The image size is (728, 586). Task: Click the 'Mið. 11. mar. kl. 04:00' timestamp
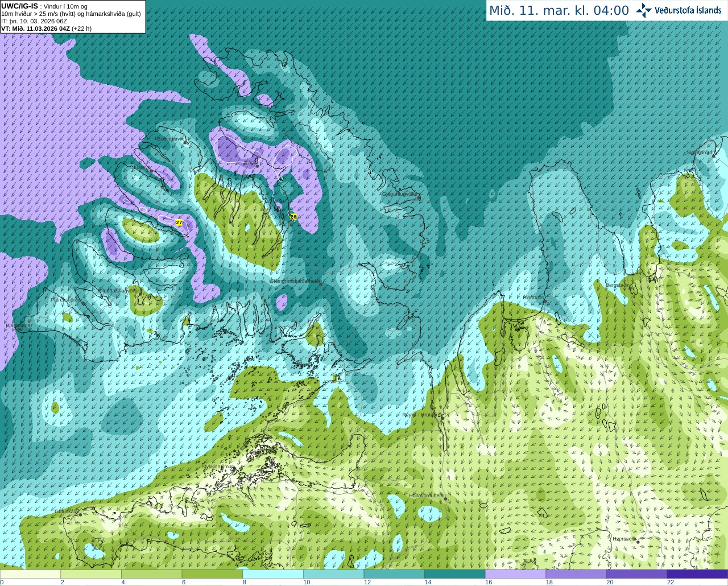pos(559,10)
